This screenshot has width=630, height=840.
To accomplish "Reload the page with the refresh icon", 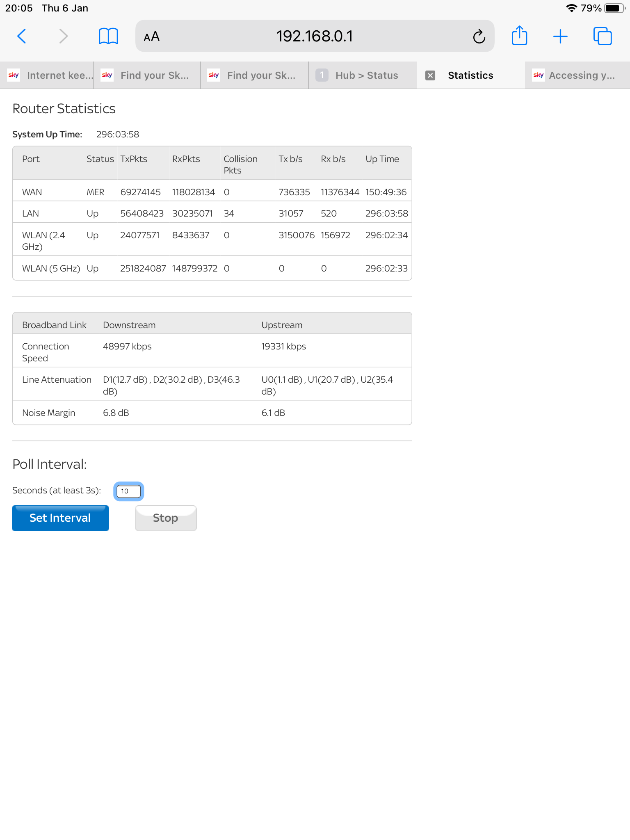I will coord(479,37).
